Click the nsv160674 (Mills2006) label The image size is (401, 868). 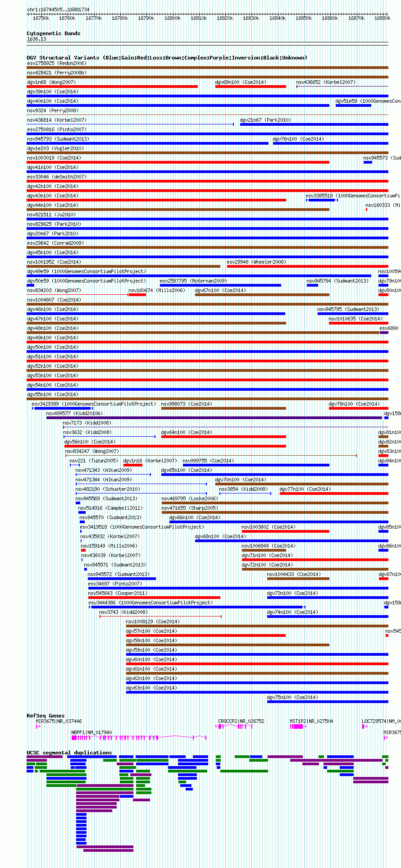(157, 290)
